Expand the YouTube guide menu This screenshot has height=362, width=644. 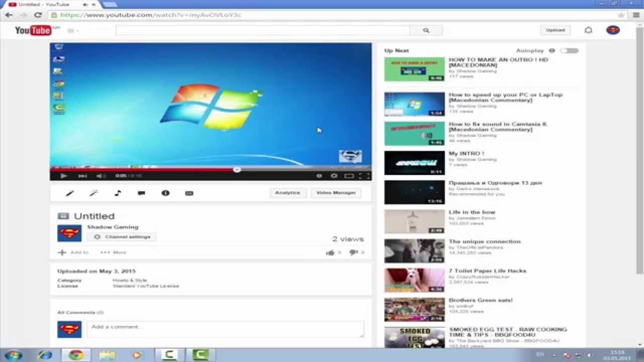[x=73, y=31]
